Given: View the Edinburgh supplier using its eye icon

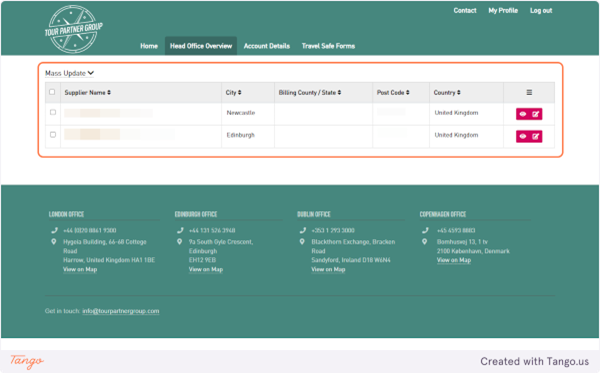Looking at the screenshot, I should [x=523, y=136].
